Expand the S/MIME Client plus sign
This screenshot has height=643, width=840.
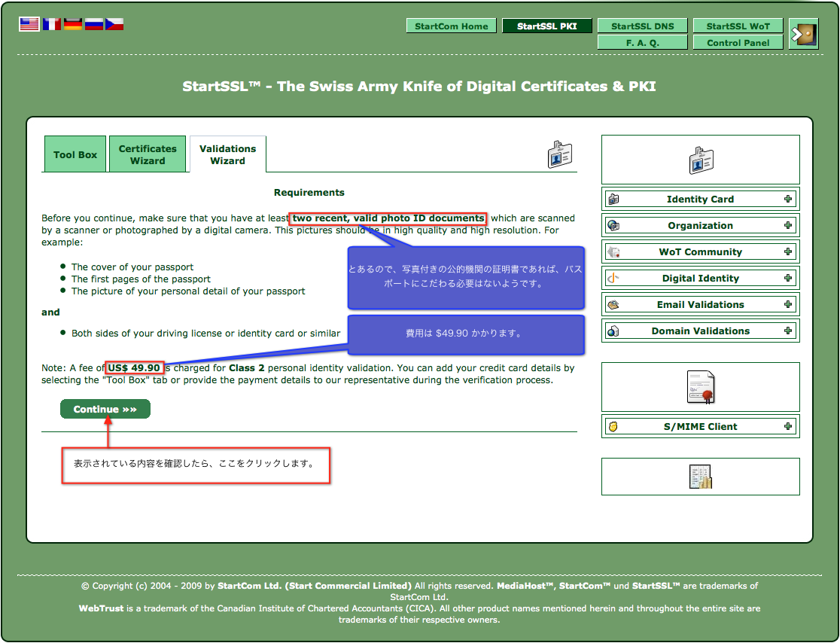tap(787, 426)
